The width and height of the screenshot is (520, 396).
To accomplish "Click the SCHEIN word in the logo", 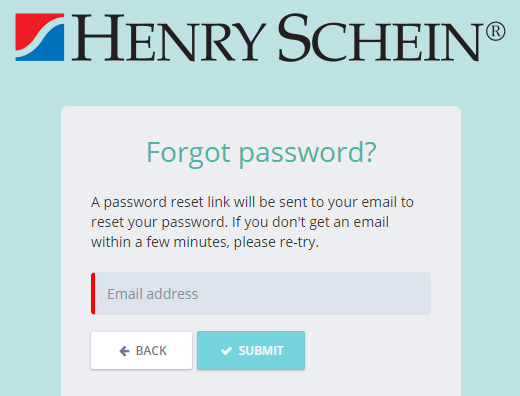I will (381, 38).
